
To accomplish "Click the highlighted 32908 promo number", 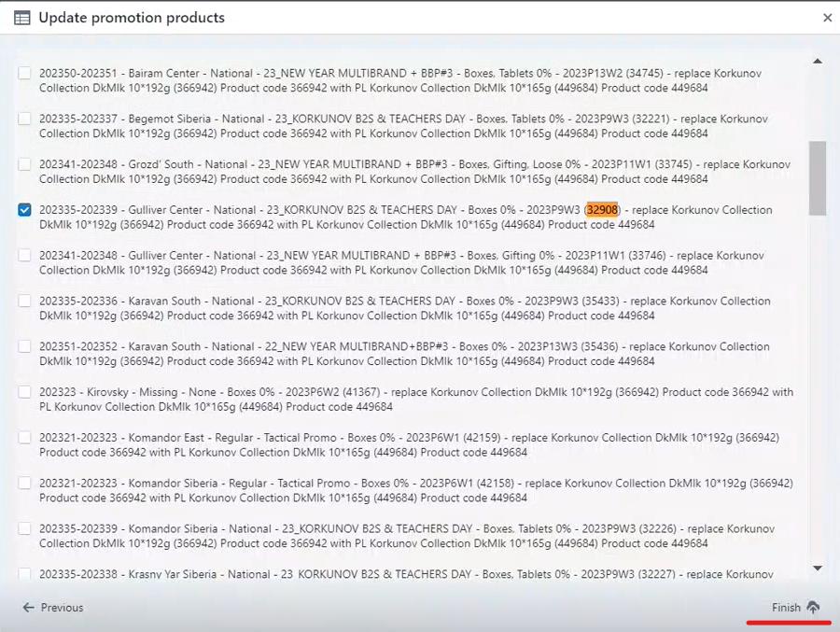I will coord(602,210).
